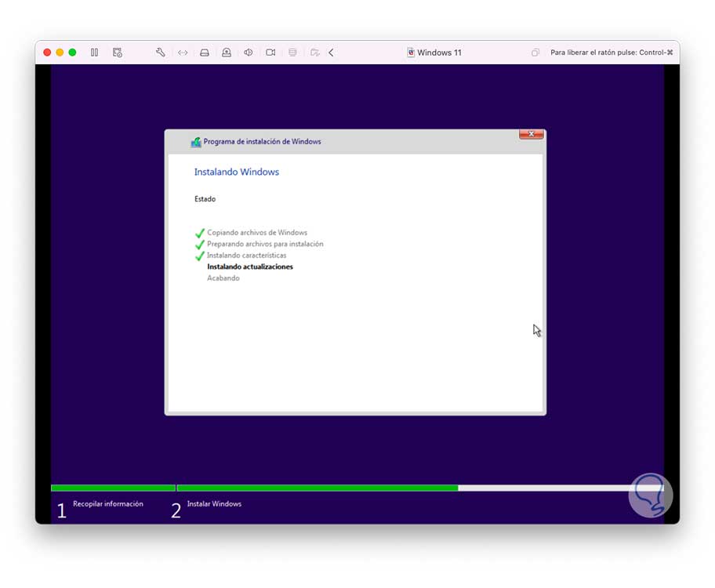Click the macOS red close button
The height and width of the screenshot is (588, 715).
coord(47,53)
